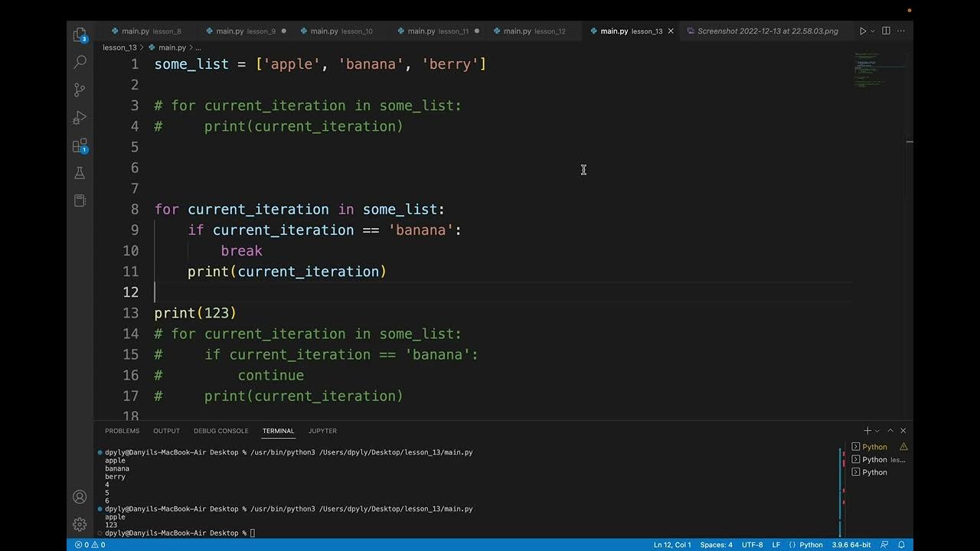
Task: Open the Manage gear icon
Action: [80, 524]
